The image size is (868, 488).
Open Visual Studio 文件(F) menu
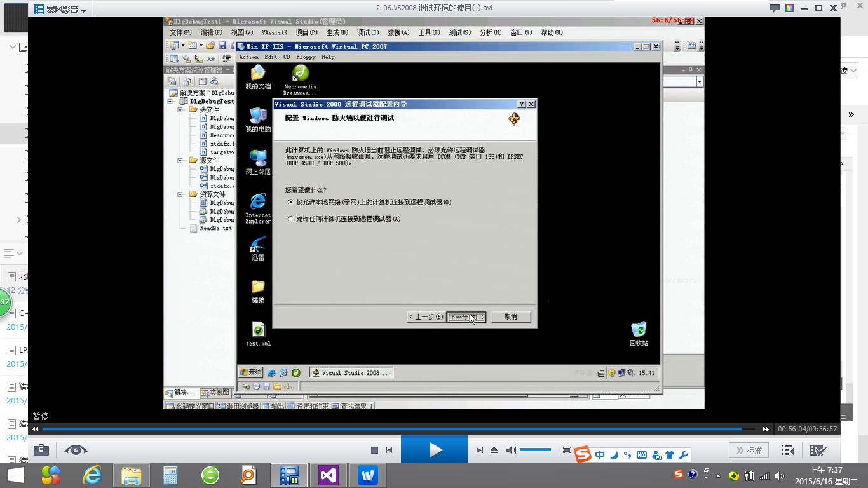(x=180, y=32)
